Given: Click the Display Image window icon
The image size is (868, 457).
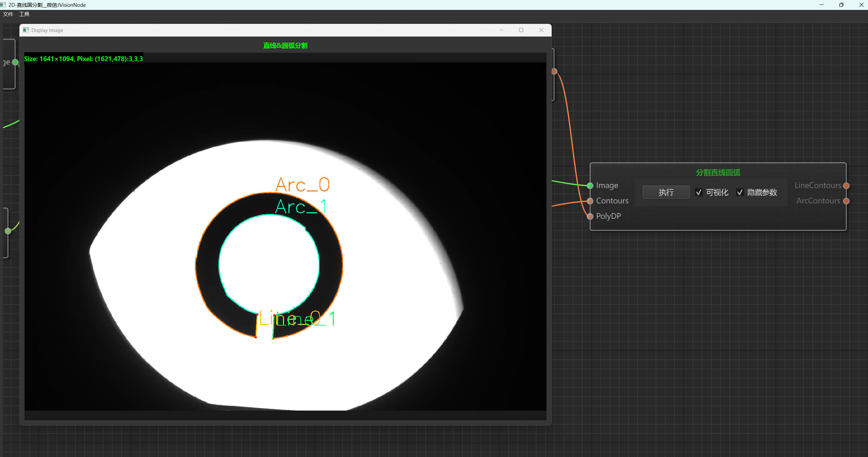Looking at the screenshot, I should point(26,30).
